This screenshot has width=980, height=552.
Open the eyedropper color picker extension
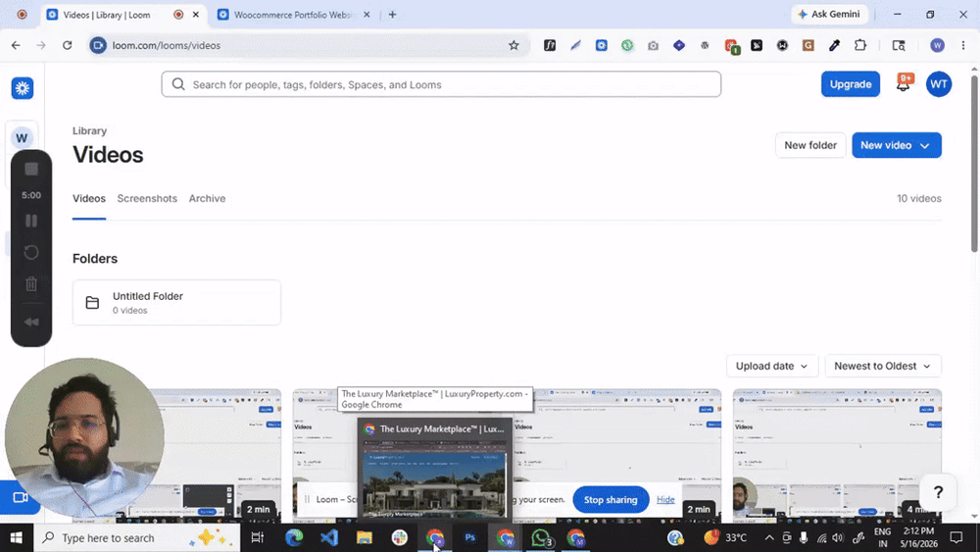(834, 45)
